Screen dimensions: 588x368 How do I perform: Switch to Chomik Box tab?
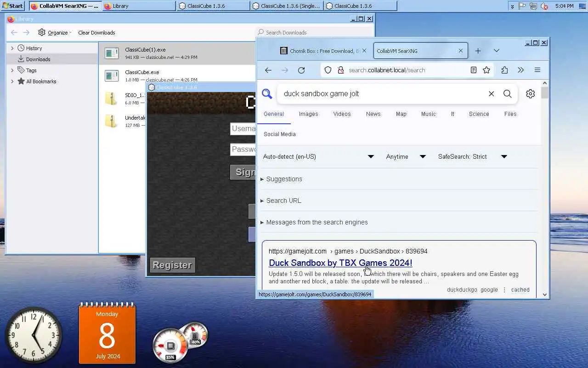[x=323, y=51]
